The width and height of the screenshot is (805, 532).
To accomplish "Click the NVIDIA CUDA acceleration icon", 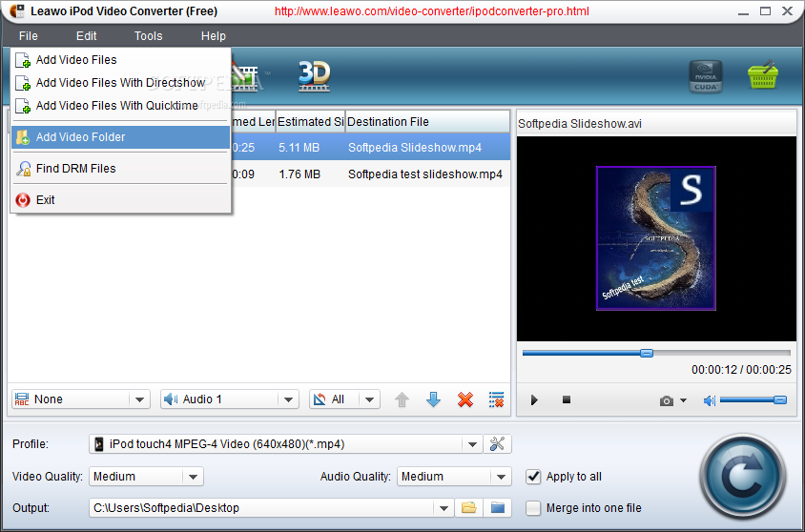I will click(x=706, y=77).
